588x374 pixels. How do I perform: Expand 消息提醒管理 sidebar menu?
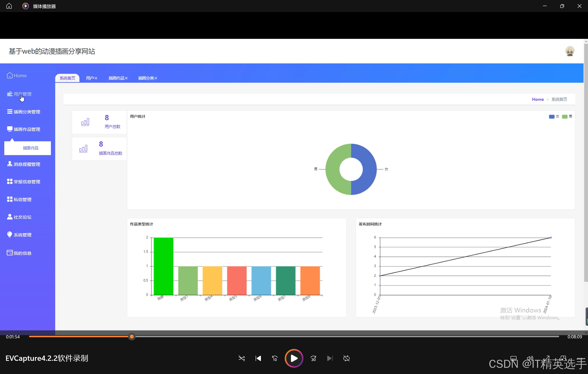[x=24, y=164]
